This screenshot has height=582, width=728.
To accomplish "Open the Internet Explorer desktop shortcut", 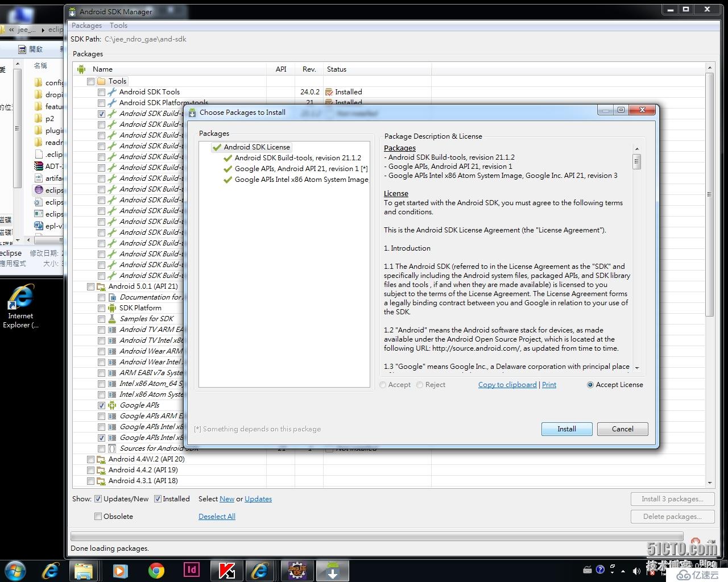I will 21,306.
